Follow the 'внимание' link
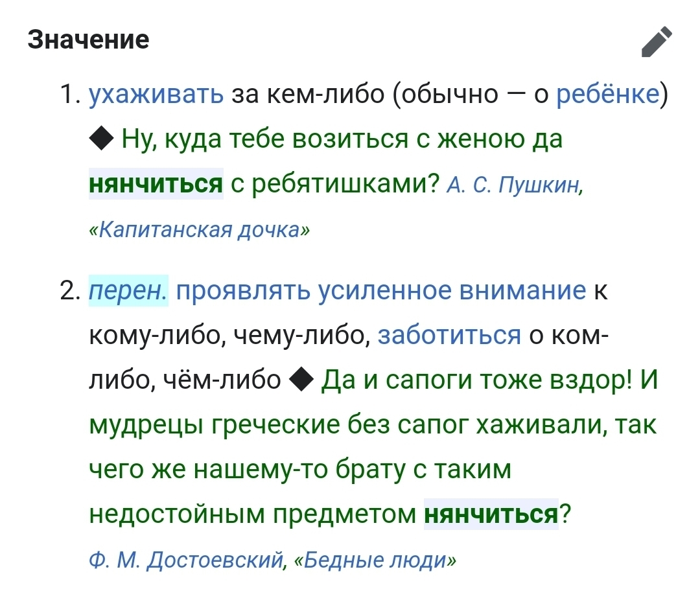This screenshot has height=600, width=700. pos(522,292)
